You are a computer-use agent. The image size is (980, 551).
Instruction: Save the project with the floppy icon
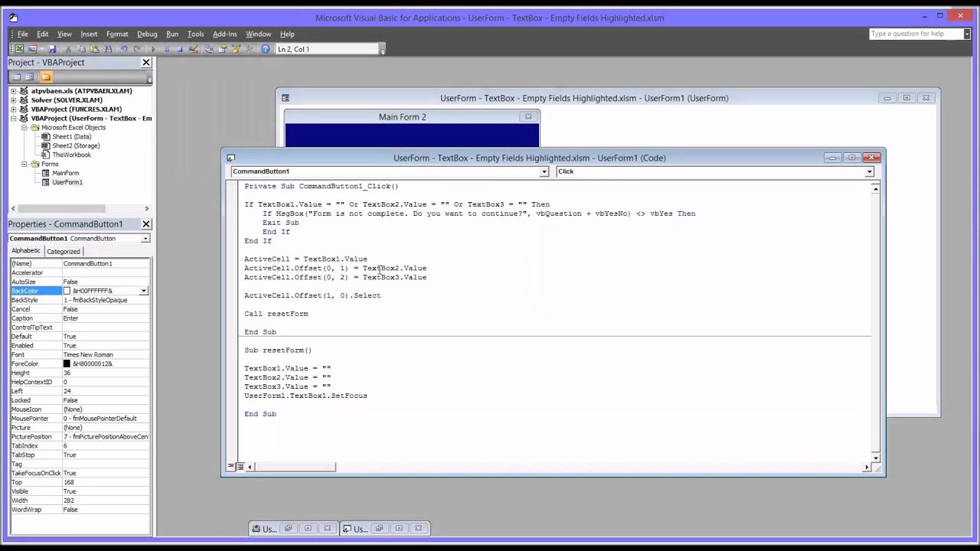point(51,49)
